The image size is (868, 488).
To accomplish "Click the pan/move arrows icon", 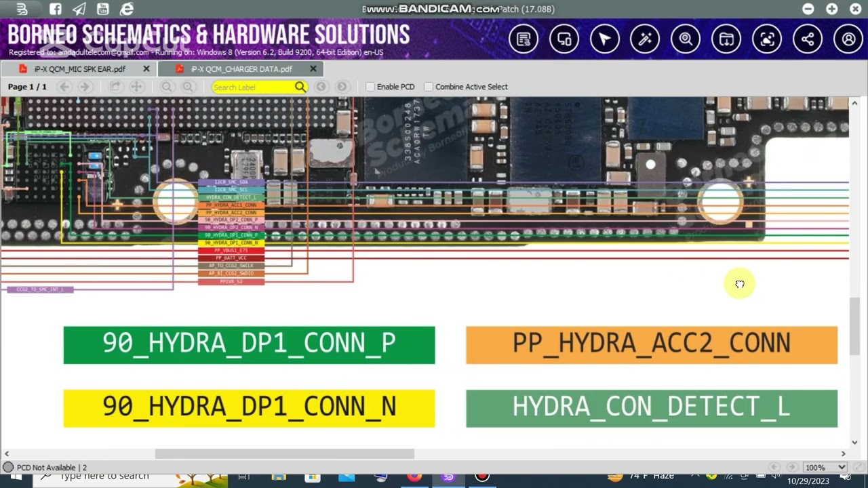I will point(136,87).
